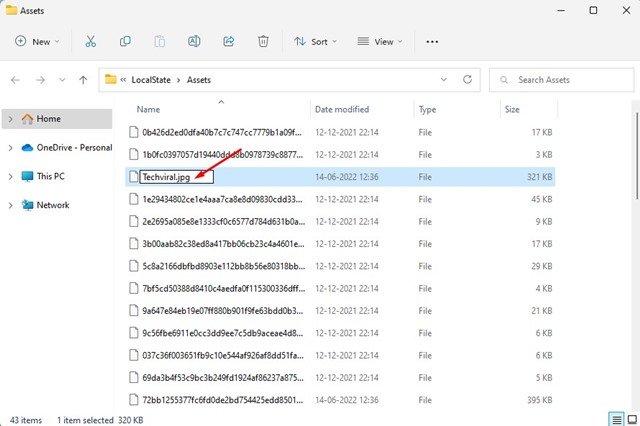Sort by the Type column header
Screen dimensions: 640x426
pyautogui.click(x=427, y=109)
